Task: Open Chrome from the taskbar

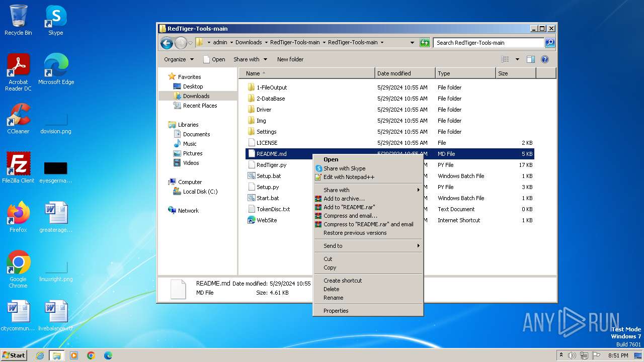Action: 91,355
